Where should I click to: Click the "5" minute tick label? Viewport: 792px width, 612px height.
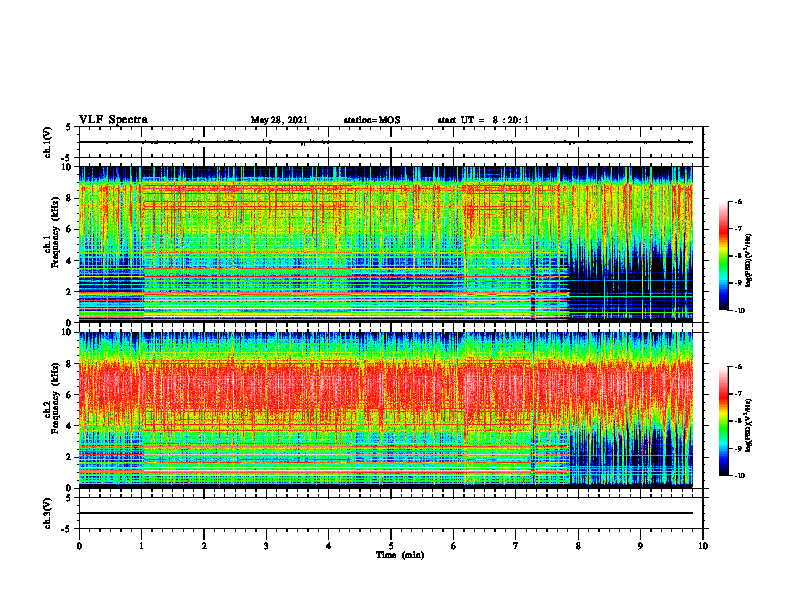(x=391, y=546)
